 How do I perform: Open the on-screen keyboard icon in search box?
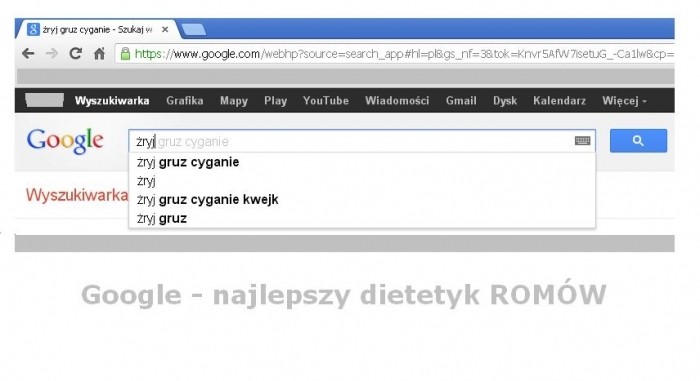pos(582,141)
